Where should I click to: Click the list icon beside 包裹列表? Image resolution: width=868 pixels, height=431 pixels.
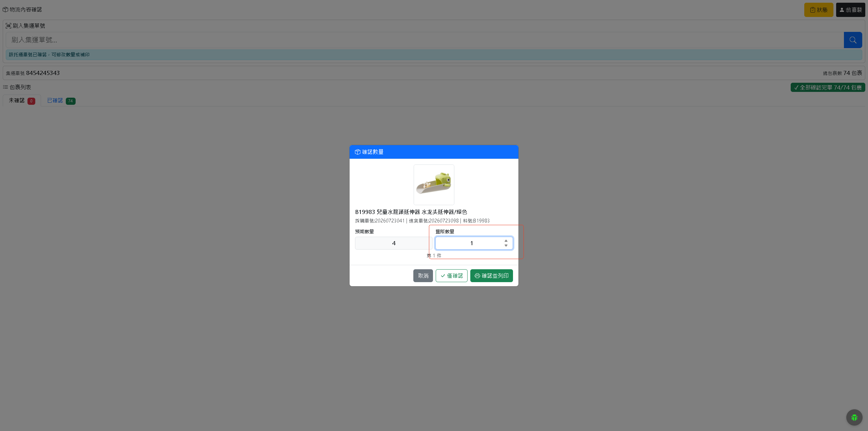5,87
